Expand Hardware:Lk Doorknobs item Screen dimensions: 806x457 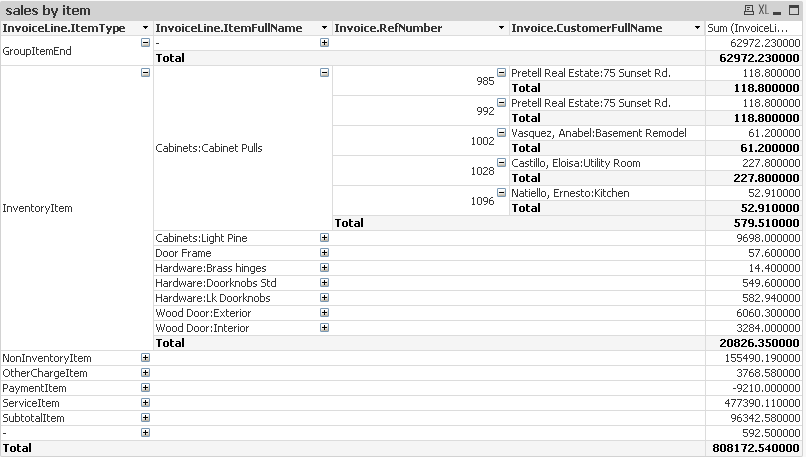point(324,298)
